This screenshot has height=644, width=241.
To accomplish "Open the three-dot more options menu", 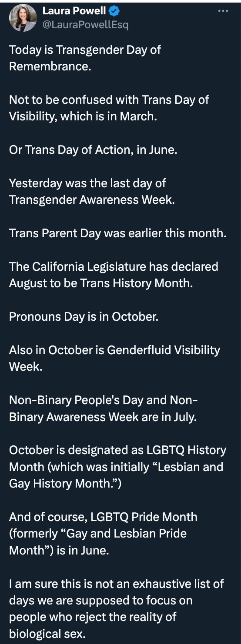I will (x=224, y=10).
